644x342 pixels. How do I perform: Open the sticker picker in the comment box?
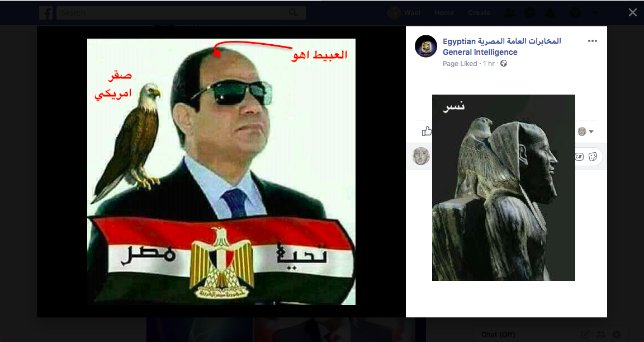(593, 157)
